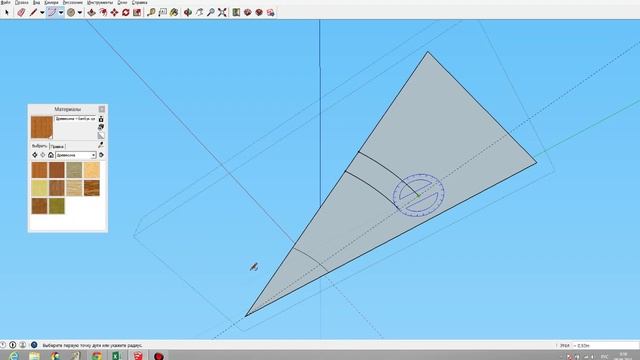Open the Edit menu
Image resolution: width=640 pixels, height=360 pixels.
pyautogui.click(x=22, y=2)
